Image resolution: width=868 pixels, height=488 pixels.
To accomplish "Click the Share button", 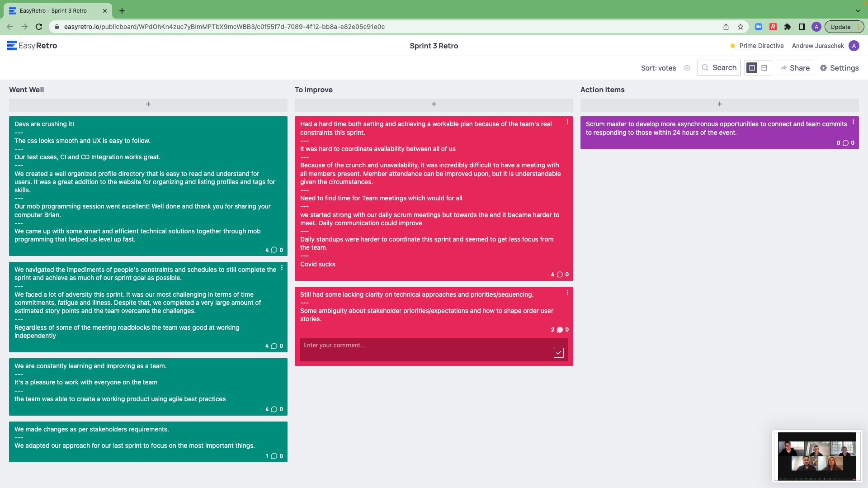I will 795,68.
